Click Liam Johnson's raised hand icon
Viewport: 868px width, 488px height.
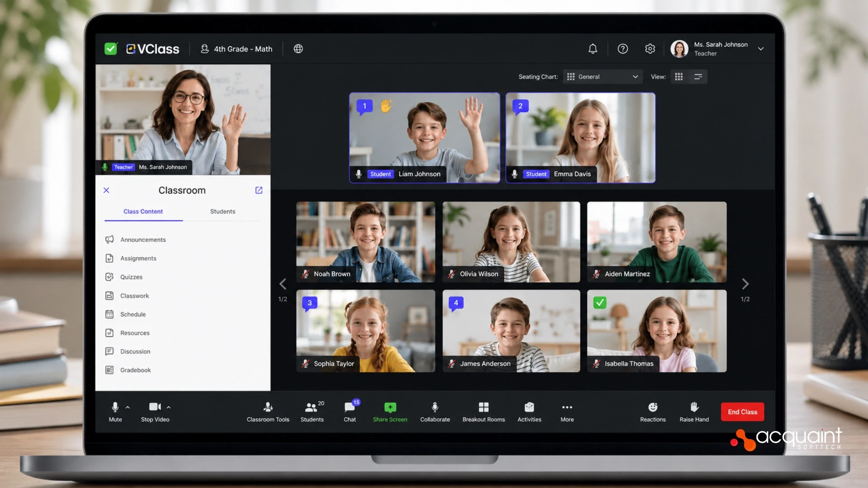coord(386,106)
